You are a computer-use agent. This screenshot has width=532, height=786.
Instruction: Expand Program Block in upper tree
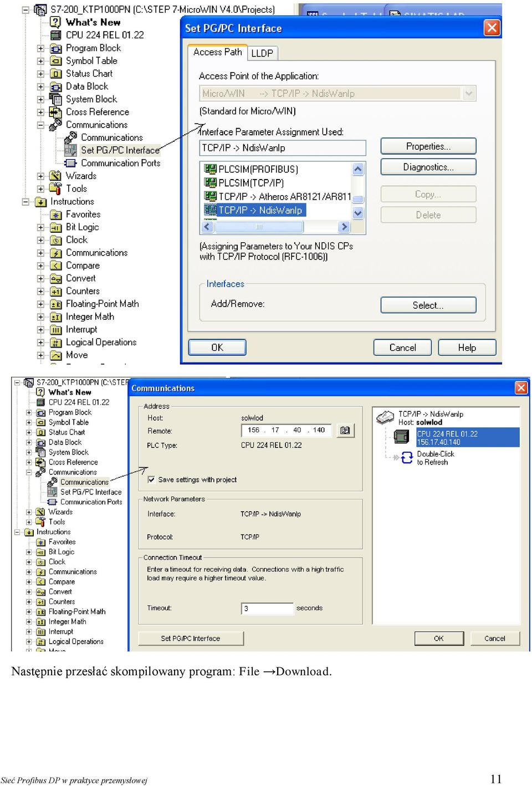pyautogui.click(x=40, y=48)
